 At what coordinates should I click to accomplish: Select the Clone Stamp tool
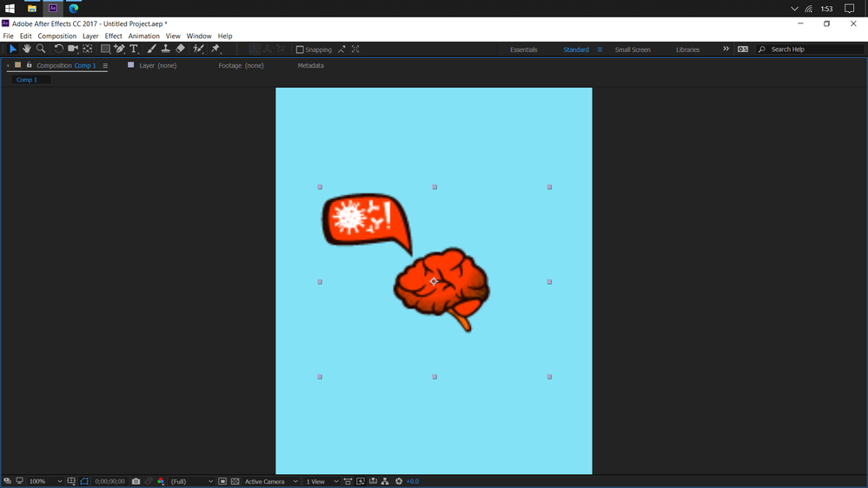(165, 49)
